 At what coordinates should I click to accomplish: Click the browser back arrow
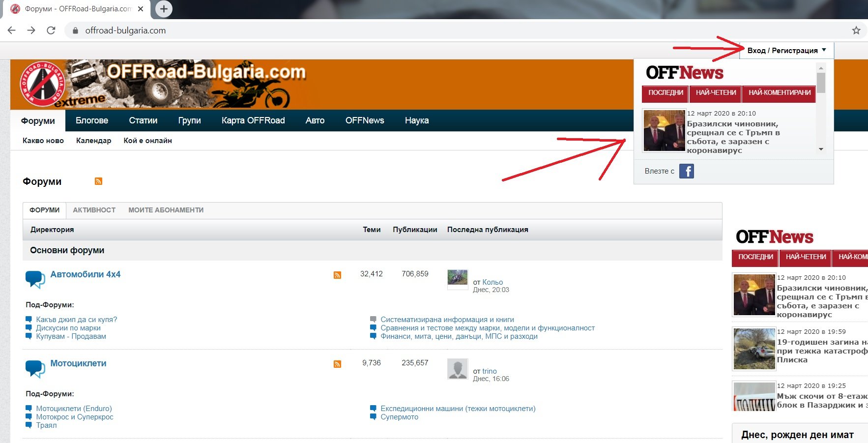coord(12,30)
